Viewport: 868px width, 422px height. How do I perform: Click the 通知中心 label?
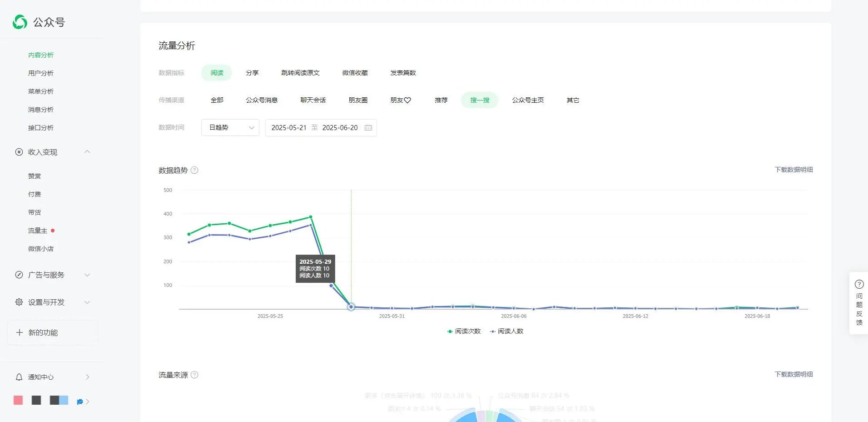(x=41, y=377)
